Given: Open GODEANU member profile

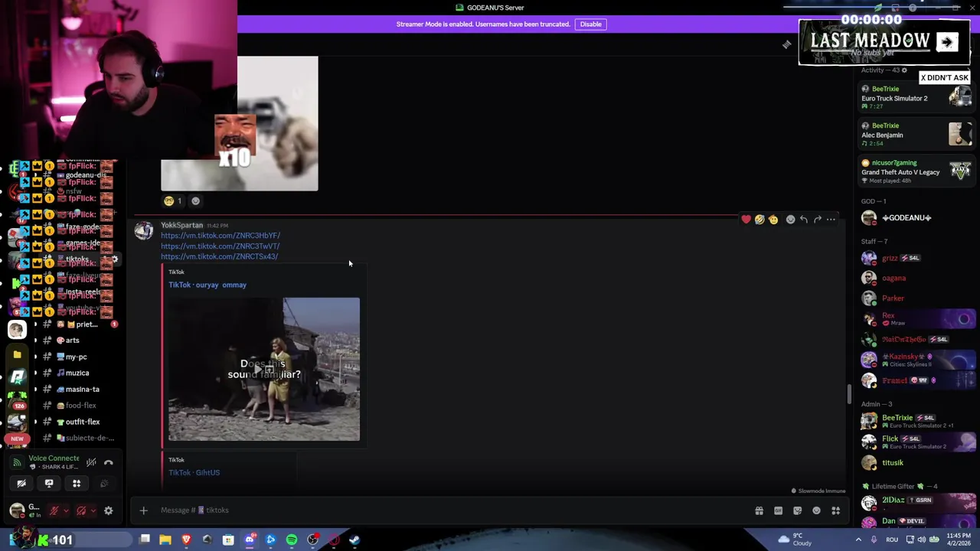Looking at the screenshot, I should [916, 218].
